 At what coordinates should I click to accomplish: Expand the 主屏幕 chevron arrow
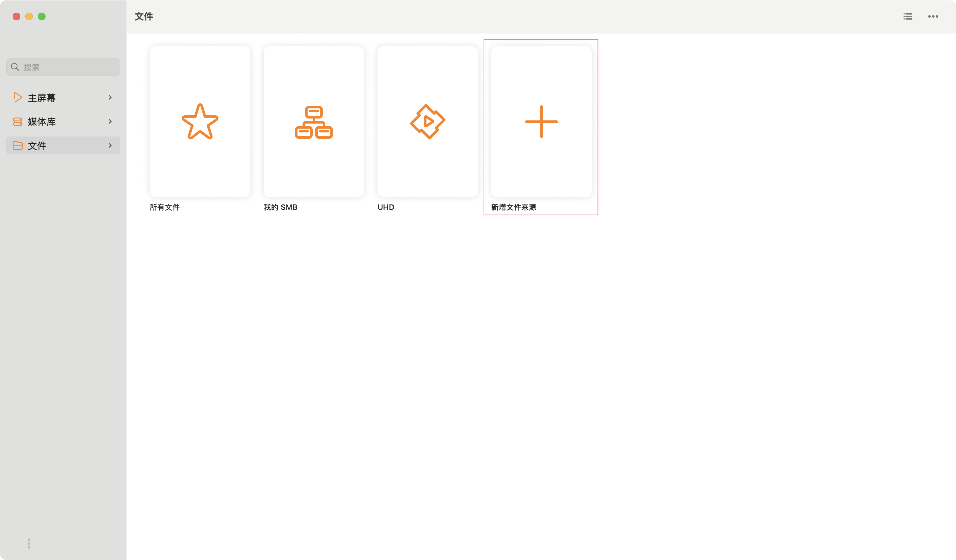point(110,97)
